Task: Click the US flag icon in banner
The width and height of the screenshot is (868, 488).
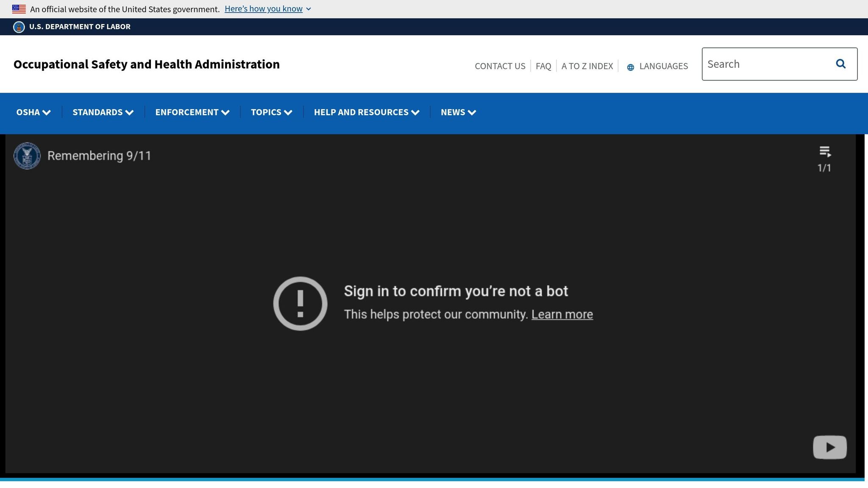Action: [x=19, y=9]
